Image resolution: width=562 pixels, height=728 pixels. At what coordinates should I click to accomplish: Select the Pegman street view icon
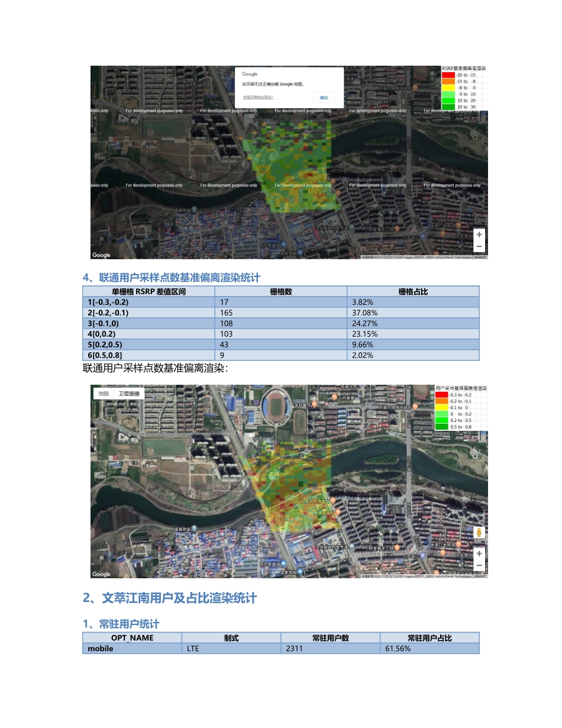478,531
